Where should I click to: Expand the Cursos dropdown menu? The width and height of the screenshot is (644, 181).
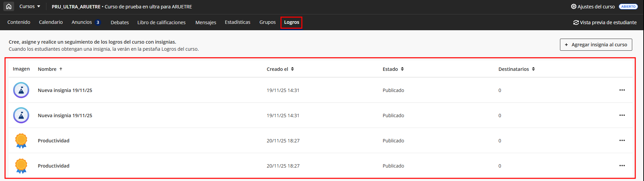pyautogui.click(x=30, y=6)
